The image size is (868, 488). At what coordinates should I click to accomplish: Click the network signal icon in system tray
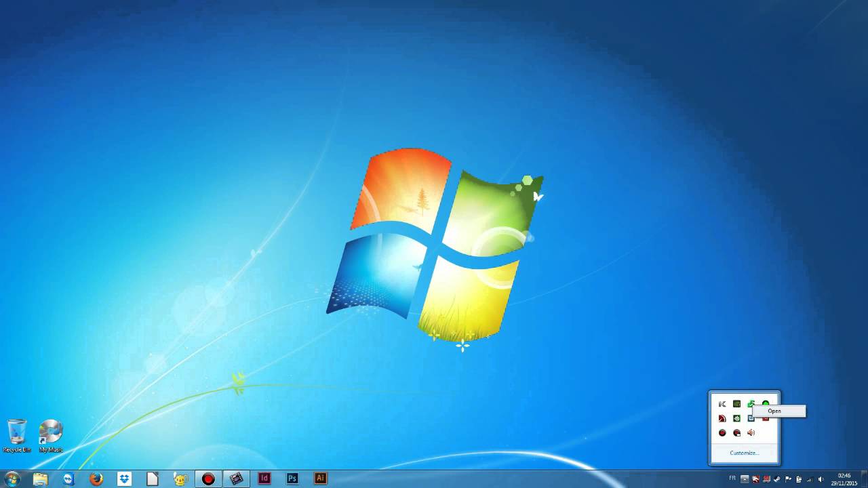point(810,479)
